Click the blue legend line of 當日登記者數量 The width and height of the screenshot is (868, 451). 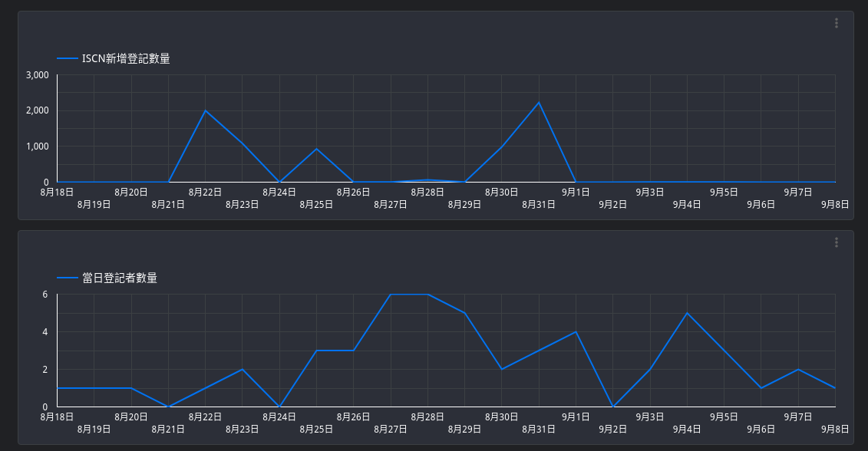tap(68, 278)
